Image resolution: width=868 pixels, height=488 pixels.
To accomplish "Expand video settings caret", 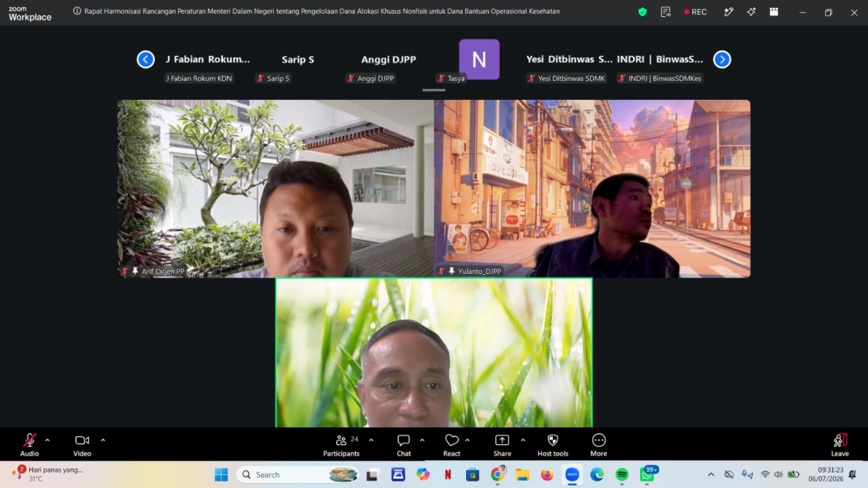I will [103, 440].
